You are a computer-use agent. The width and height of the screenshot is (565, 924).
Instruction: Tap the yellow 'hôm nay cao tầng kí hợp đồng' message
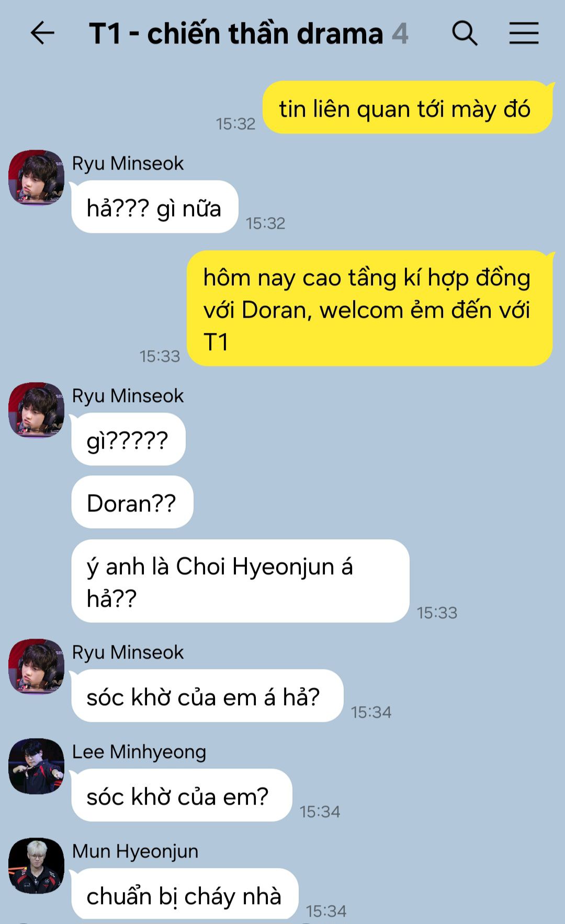(x=370, y=308)
